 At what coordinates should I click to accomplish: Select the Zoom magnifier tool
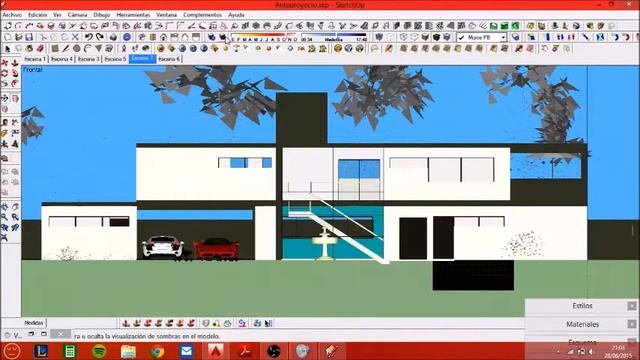click(4, 217)
